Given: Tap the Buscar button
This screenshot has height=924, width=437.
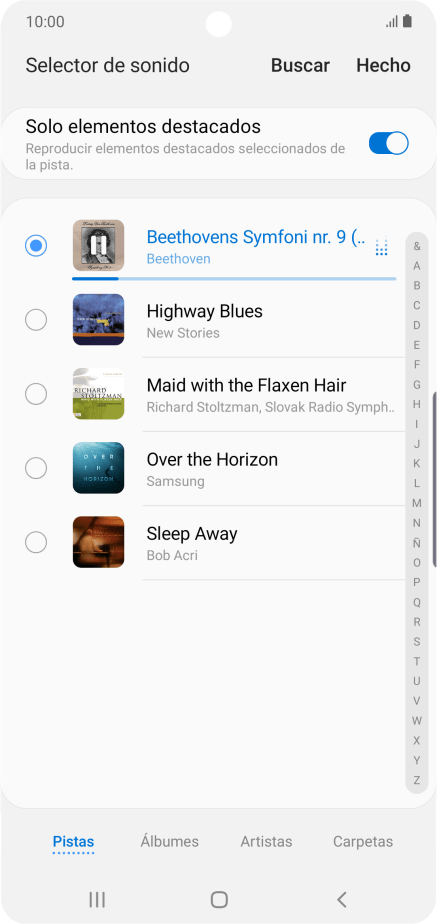Looking at the screenshot, I should tap(300, 65).
